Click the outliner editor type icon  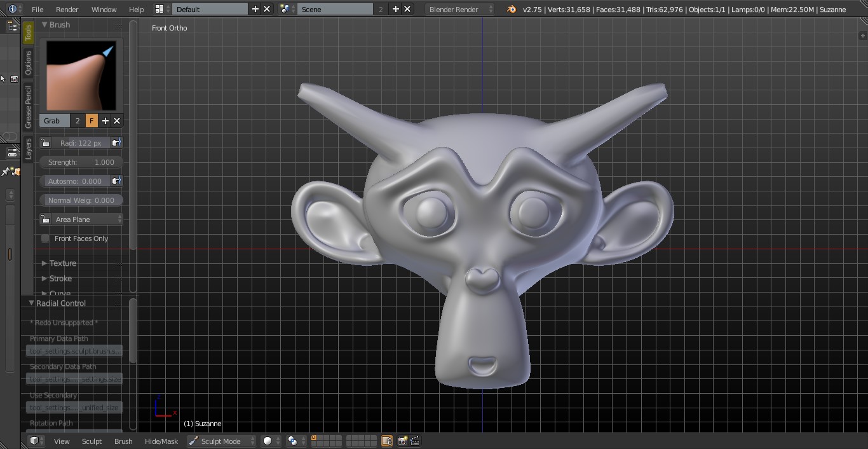(11, 26)
